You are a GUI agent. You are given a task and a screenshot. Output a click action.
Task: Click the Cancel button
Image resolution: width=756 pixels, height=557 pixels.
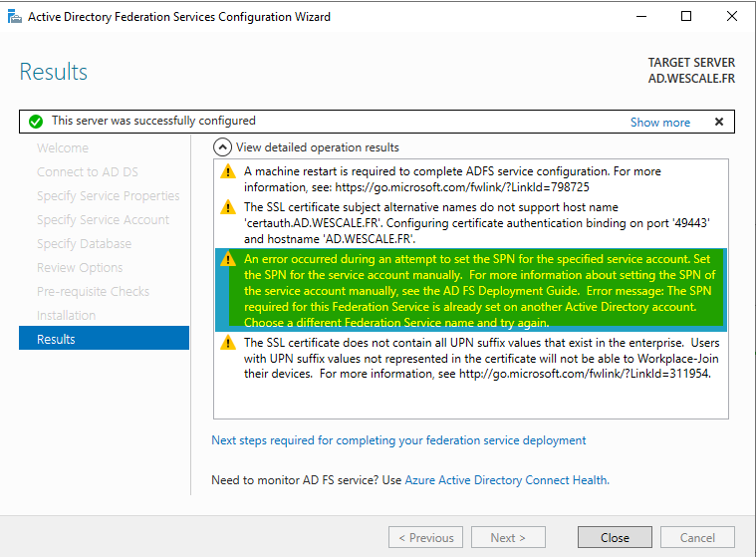(x=697, y=537)
